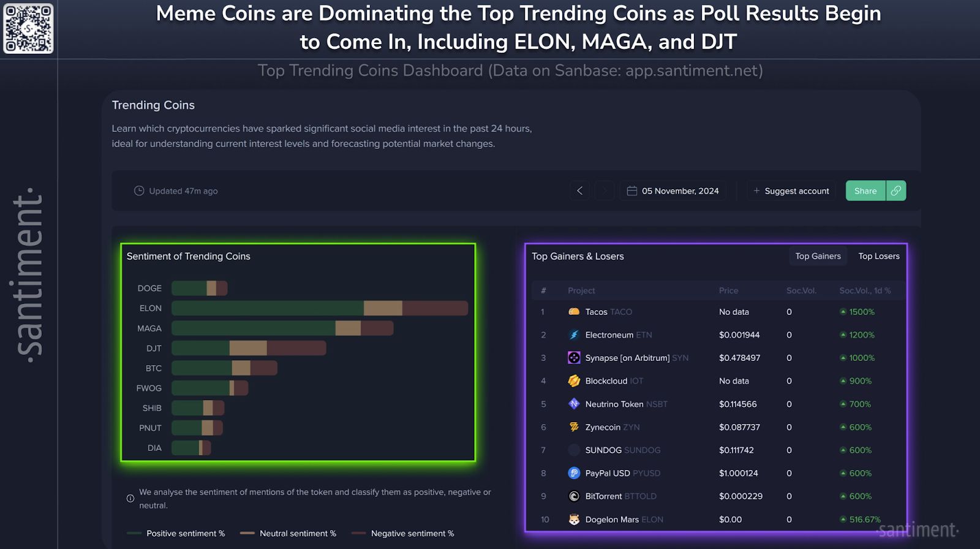Click the calendar icon in date picker

632,191
